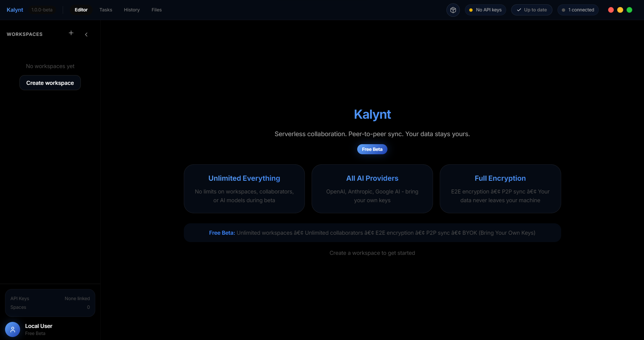Click the yellow dot next to No API keys
Viewport: 644px width, 340px height.
coord(471,10)
